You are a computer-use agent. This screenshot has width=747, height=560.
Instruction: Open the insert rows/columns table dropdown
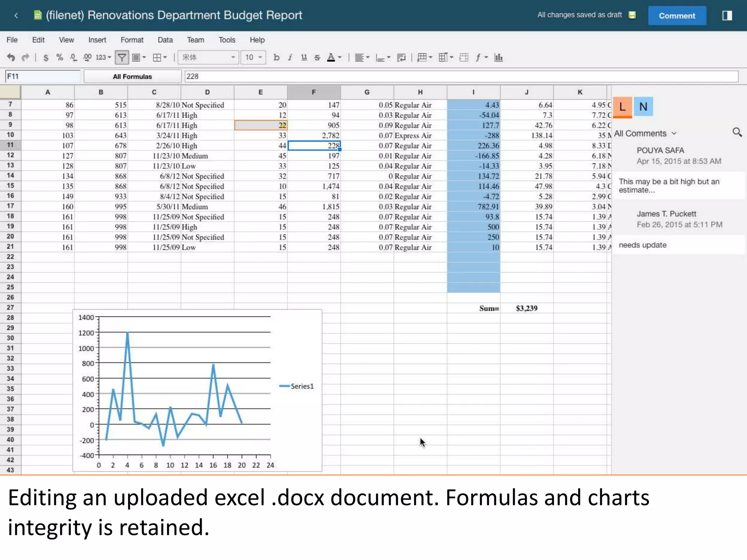(425, 57)
